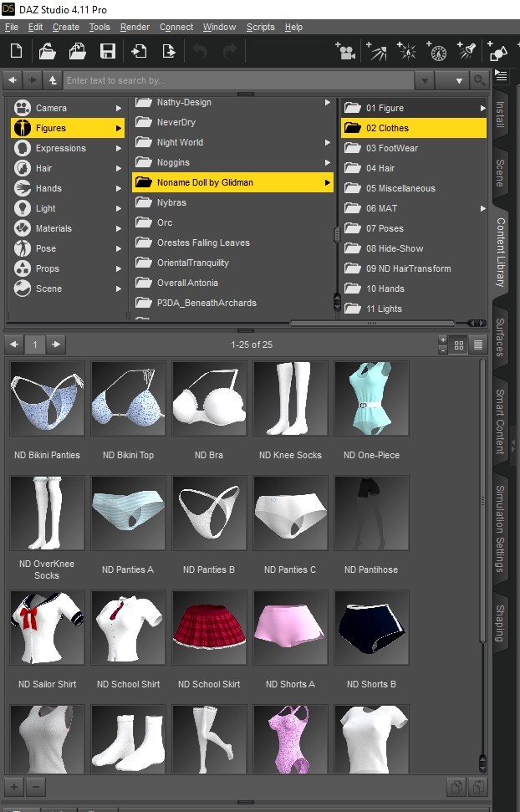The image size is (520, 812).
Task: Open the search history dropdown arrow
Action: [424, 81]
